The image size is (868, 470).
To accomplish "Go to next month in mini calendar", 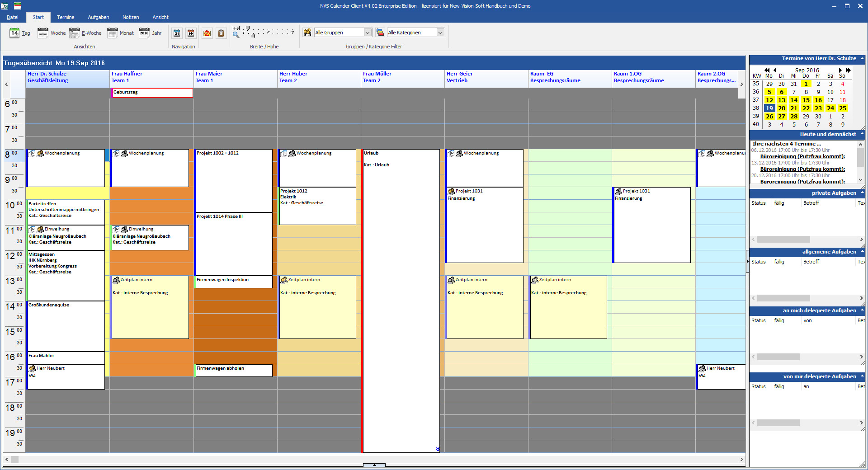I will point(840,70).
